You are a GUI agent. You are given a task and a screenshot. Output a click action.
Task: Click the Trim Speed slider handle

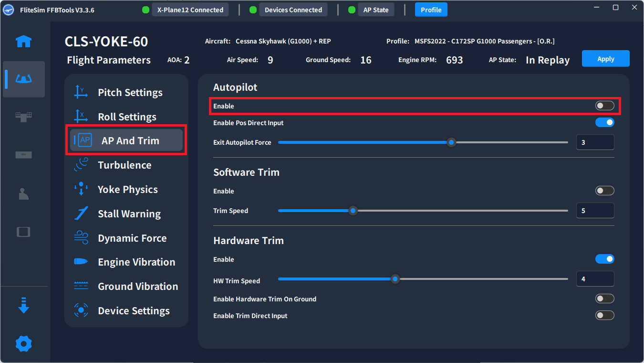tap(353, 211)
